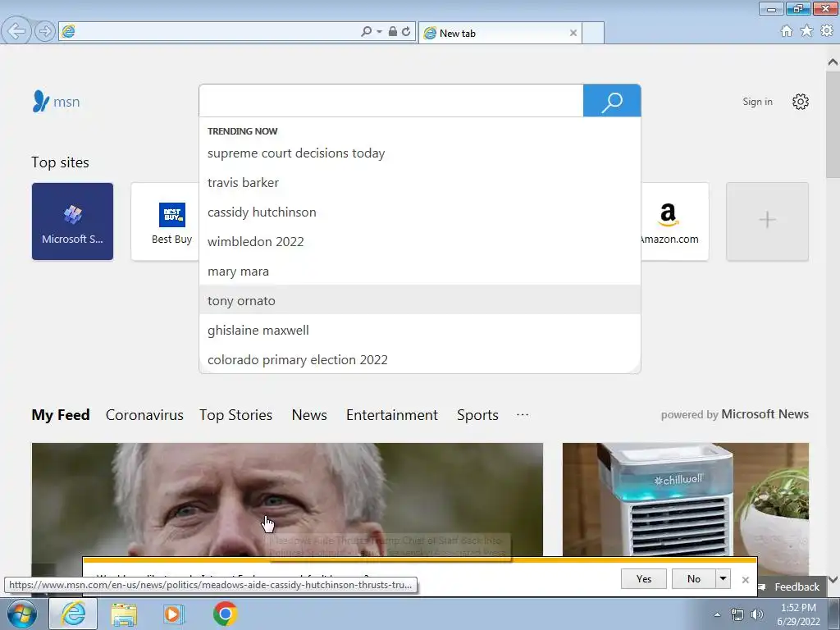This screenshot has width=840, height=630.
Task: Click the browser Forward arrow button
Action: pyautogui.click(x=46, y=31)
